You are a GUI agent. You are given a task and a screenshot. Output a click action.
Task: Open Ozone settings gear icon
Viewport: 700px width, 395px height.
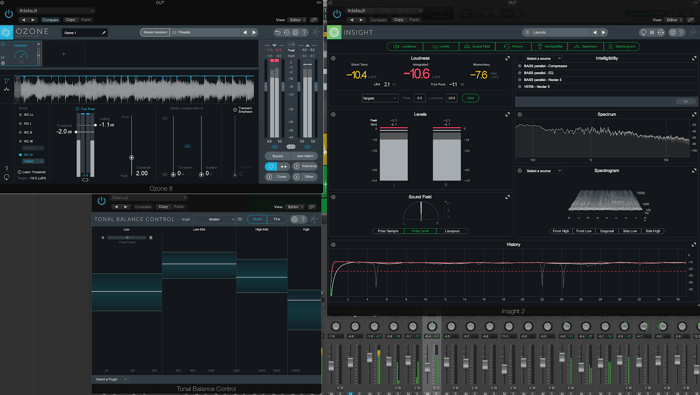coord(295,33)
